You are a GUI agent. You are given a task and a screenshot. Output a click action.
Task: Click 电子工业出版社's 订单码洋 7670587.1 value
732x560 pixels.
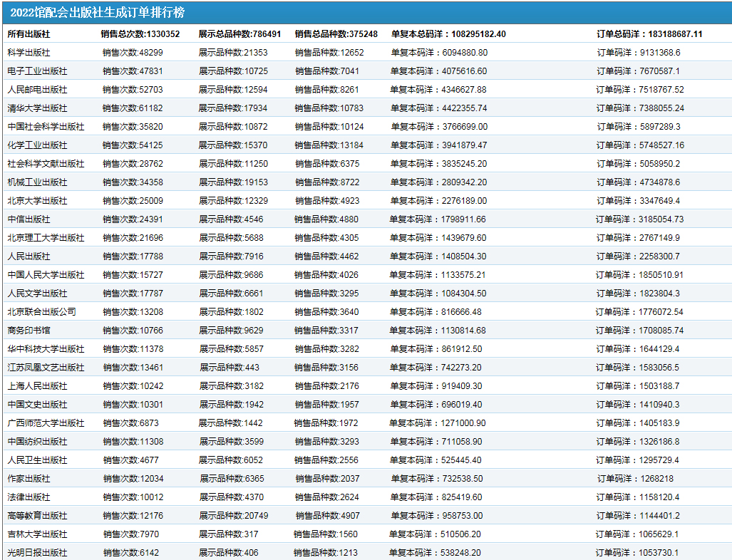638,71
